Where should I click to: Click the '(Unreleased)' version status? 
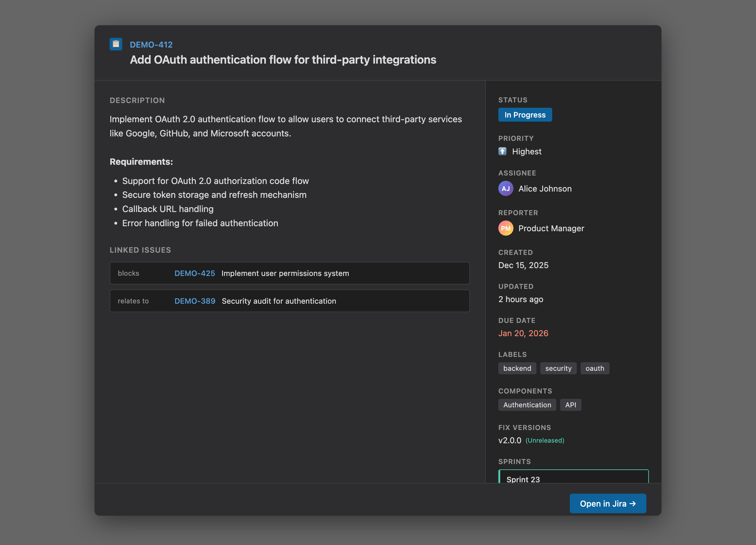click(545, 441)
